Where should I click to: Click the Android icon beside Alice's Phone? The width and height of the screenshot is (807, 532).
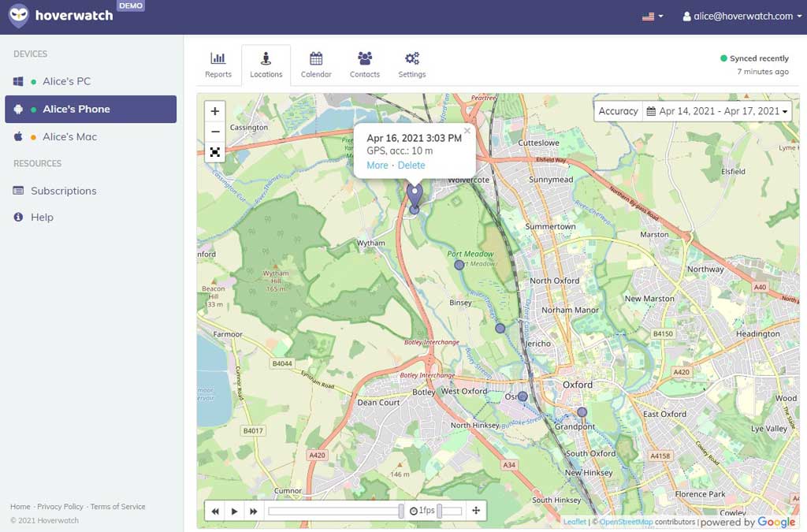18,109
